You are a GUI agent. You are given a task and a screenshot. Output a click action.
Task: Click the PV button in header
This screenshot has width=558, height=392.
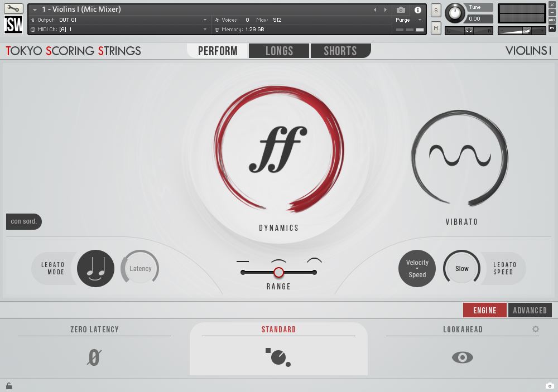point(552,28)
